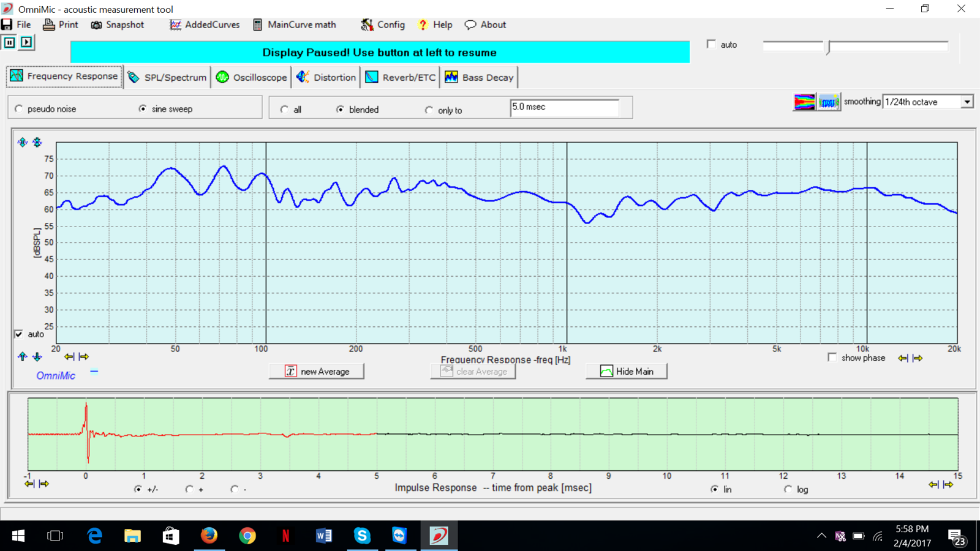Switch to the Distortion tab
980x551 pixels.
point(326,77)
